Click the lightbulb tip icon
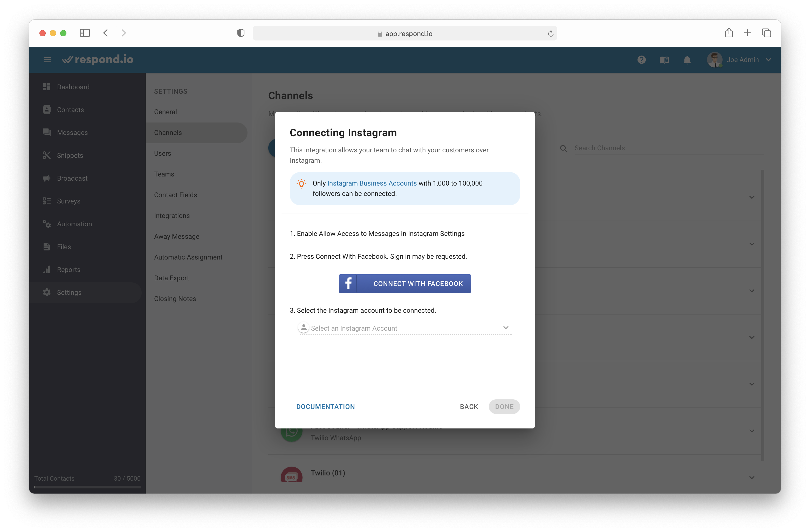This screenshot has width=810, height=532. [301, 184]
